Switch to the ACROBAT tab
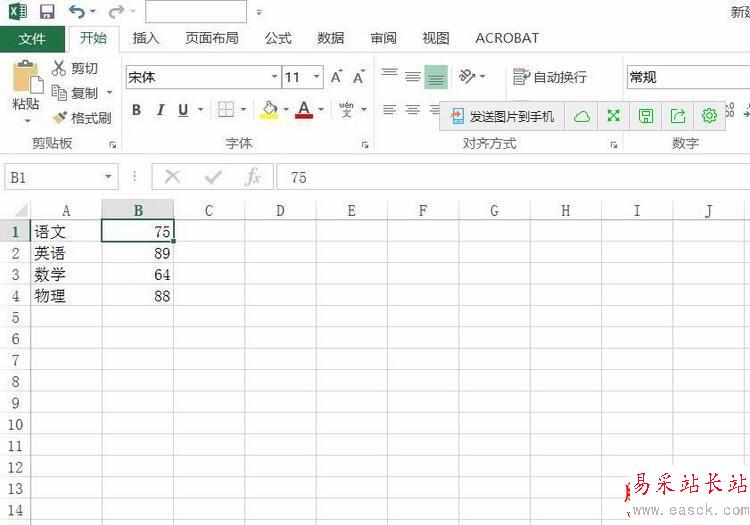750x525 pixels. (x=507, y=38)
